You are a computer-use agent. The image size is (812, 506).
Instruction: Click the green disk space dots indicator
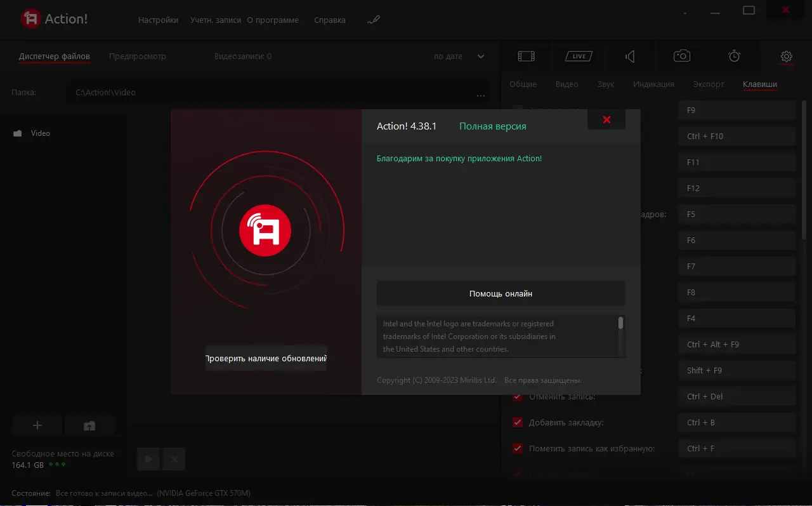point(58,464)
